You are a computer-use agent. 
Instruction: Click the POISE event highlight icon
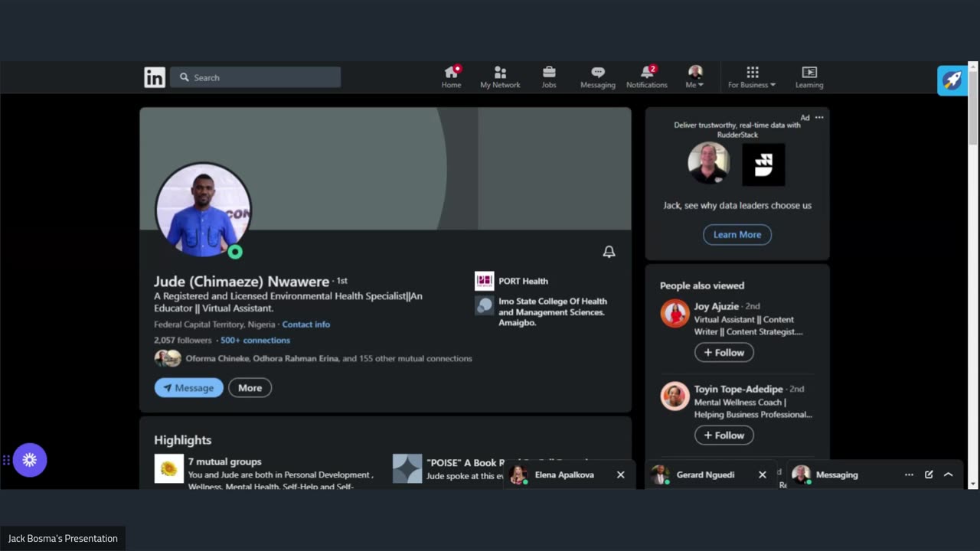point(407,468)
